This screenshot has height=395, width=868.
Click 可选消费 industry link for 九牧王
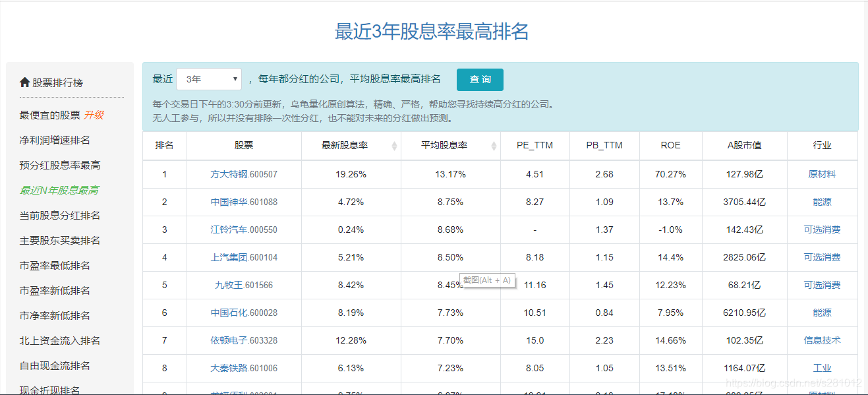point(822,285)
